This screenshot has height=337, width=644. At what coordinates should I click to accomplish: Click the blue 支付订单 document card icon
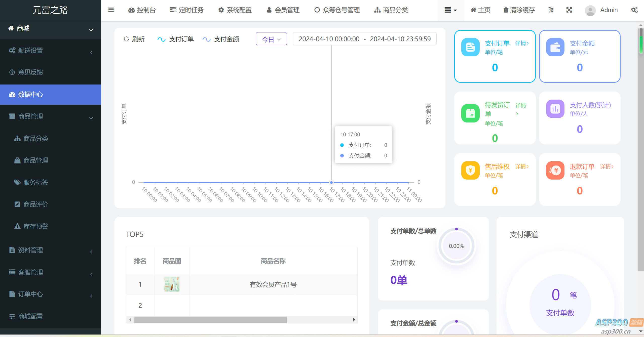click(470, 47)
